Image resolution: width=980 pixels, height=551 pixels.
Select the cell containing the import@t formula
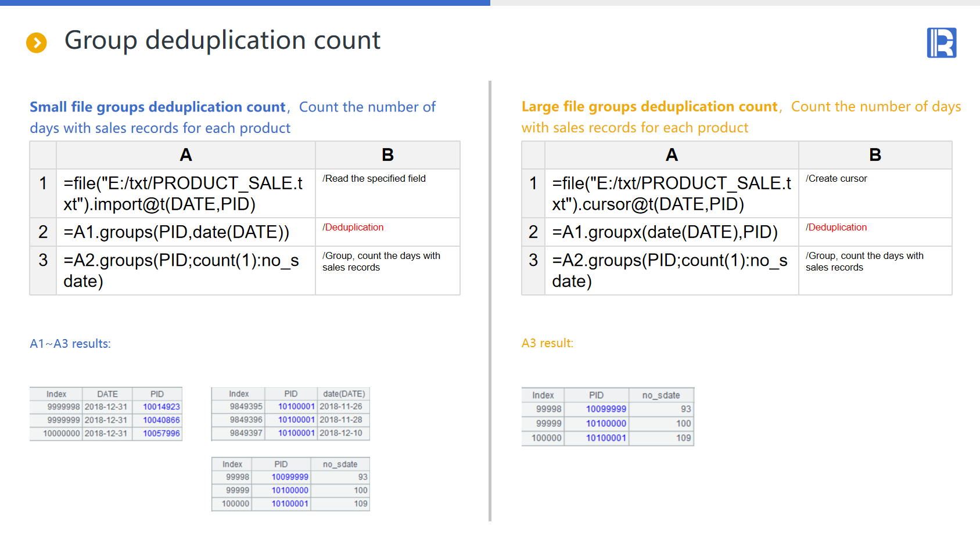[x=185, y=193]
